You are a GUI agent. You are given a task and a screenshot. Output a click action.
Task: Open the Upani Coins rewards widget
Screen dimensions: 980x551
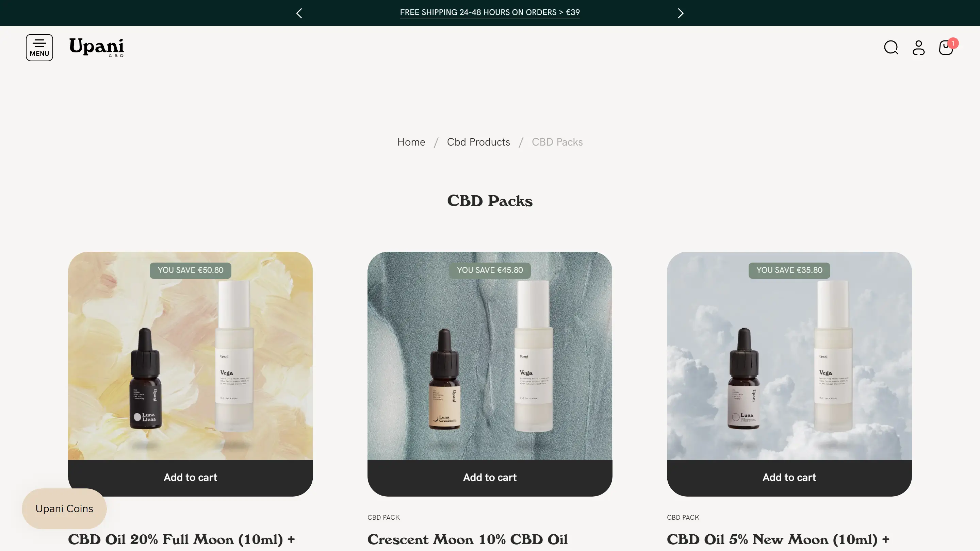pyautogui.click(x=64, y=509)
